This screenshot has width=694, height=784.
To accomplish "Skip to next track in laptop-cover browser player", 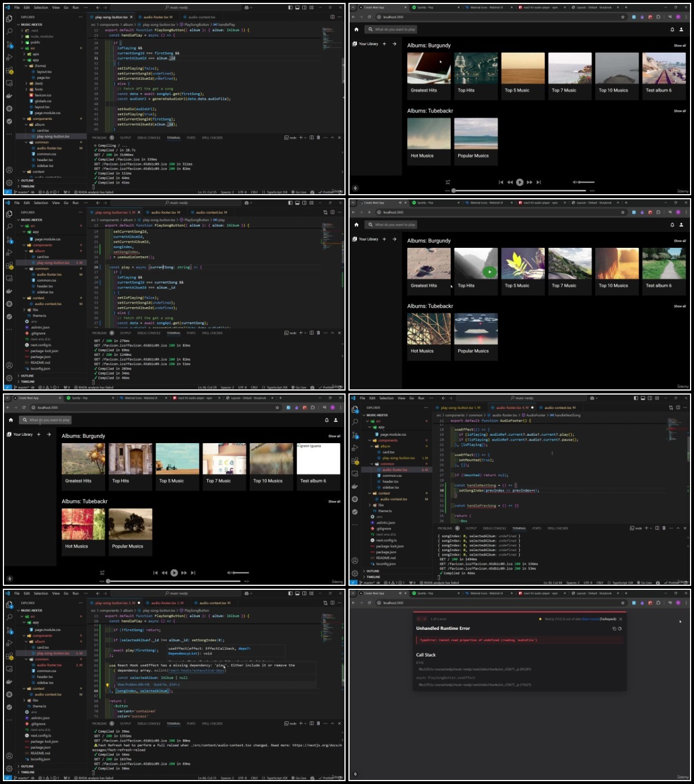I will click(x=539, y=182).
